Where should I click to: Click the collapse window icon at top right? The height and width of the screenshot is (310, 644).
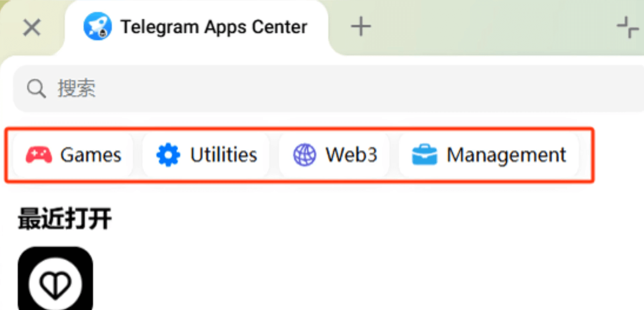coord(627,27)
